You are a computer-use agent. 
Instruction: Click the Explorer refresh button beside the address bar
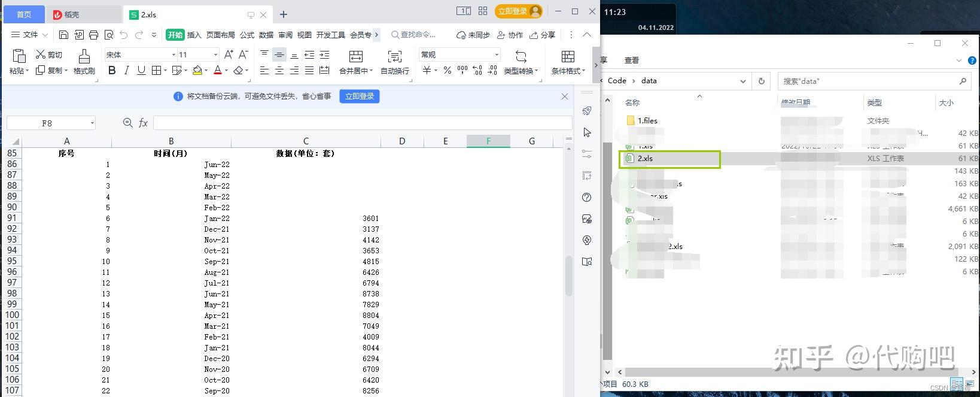[762, 81]
